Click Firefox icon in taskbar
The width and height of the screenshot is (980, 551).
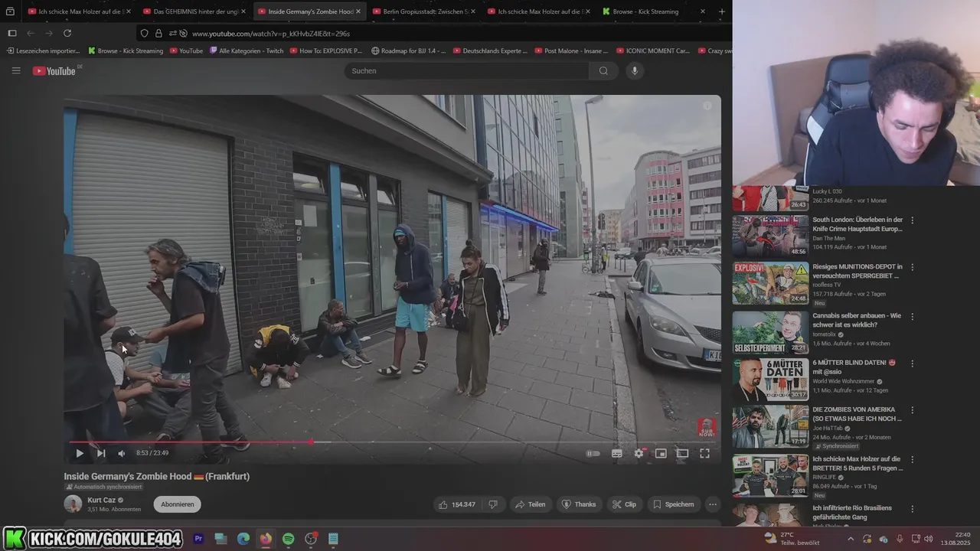[x=266, y=539]
